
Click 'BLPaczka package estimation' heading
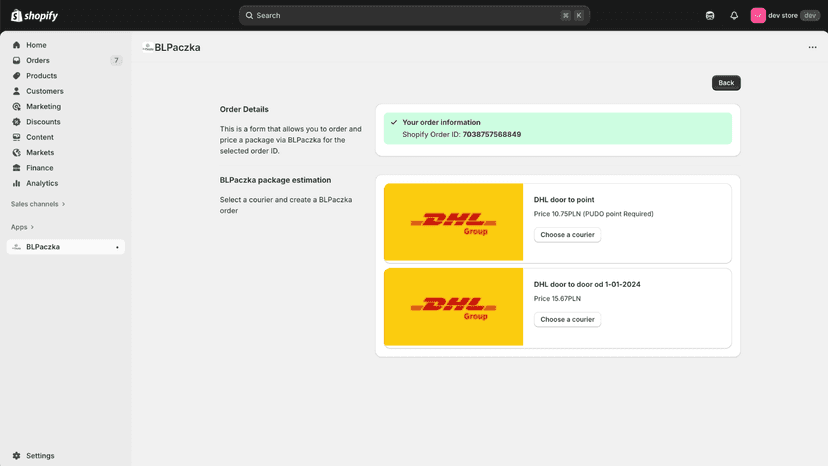pyautogui.click(x=275, y=180)
